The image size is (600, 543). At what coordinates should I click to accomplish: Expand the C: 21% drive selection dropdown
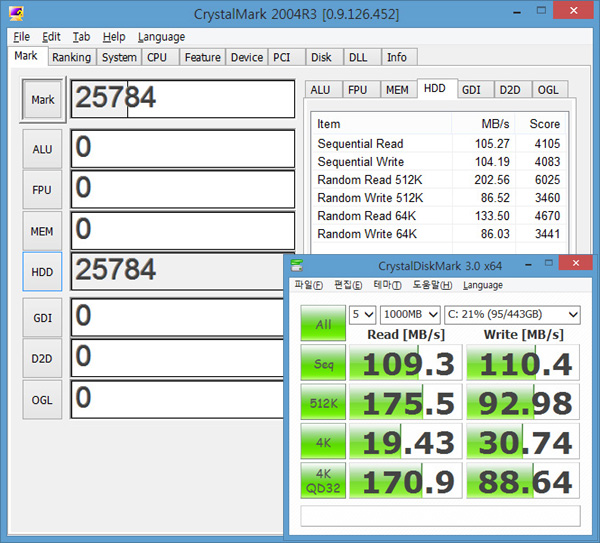pyautogui.click(x=512, y=315)
